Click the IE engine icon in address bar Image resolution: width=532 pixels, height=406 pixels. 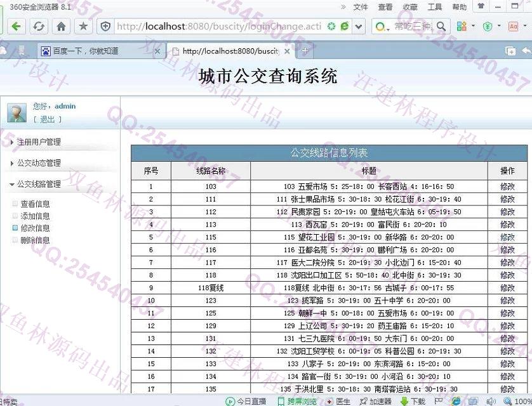[345, 26]
